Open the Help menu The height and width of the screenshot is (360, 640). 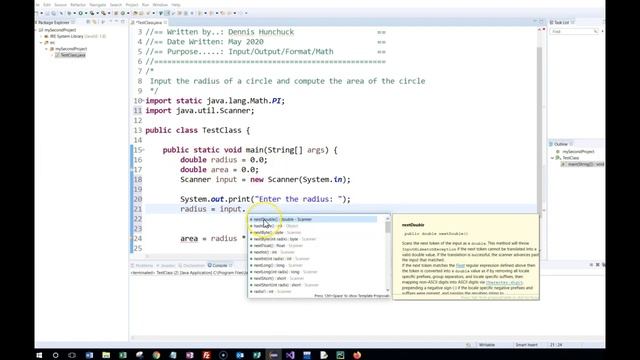[176, 5]
